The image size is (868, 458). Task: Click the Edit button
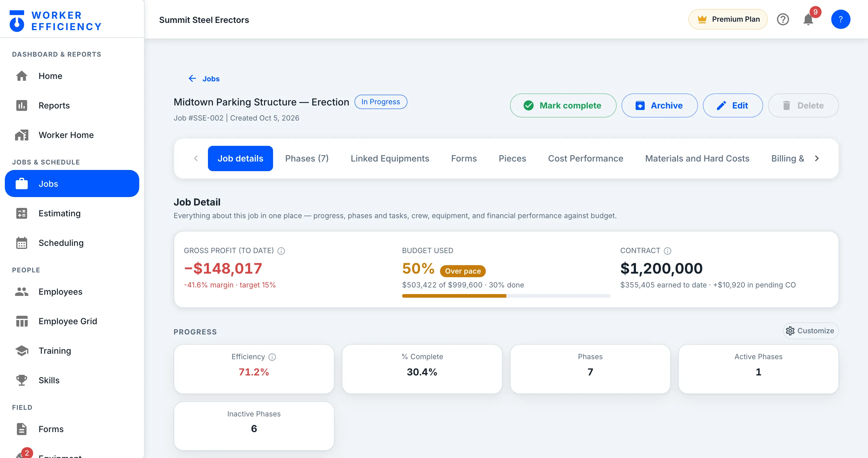point(733,105)
